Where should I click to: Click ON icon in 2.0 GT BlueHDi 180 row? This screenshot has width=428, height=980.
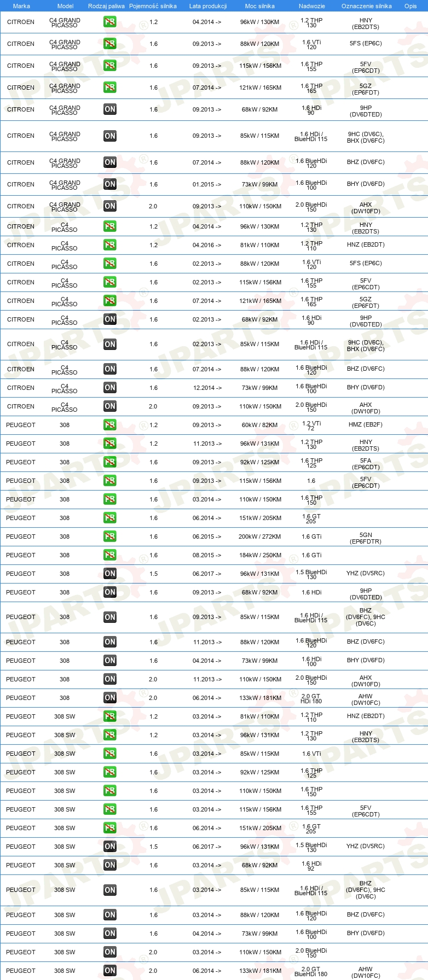[x=110, y=971]
